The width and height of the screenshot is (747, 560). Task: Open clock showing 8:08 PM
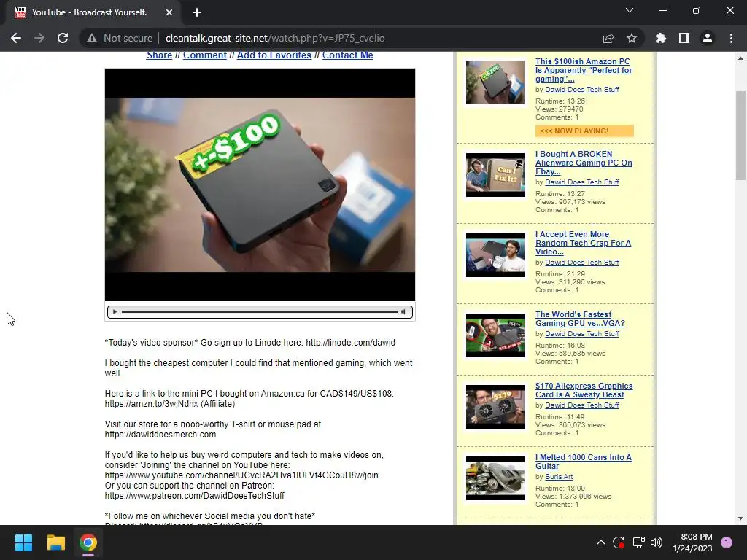(x=693, y=542)
